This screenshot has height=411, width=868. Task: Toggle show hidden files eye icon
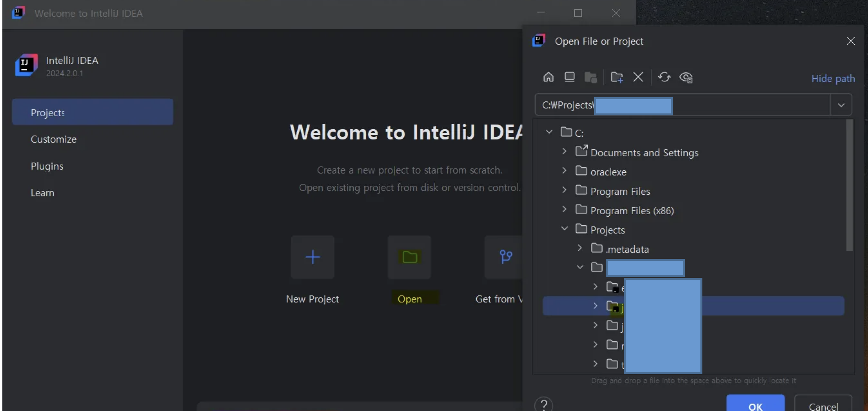(x=686, y=77)
